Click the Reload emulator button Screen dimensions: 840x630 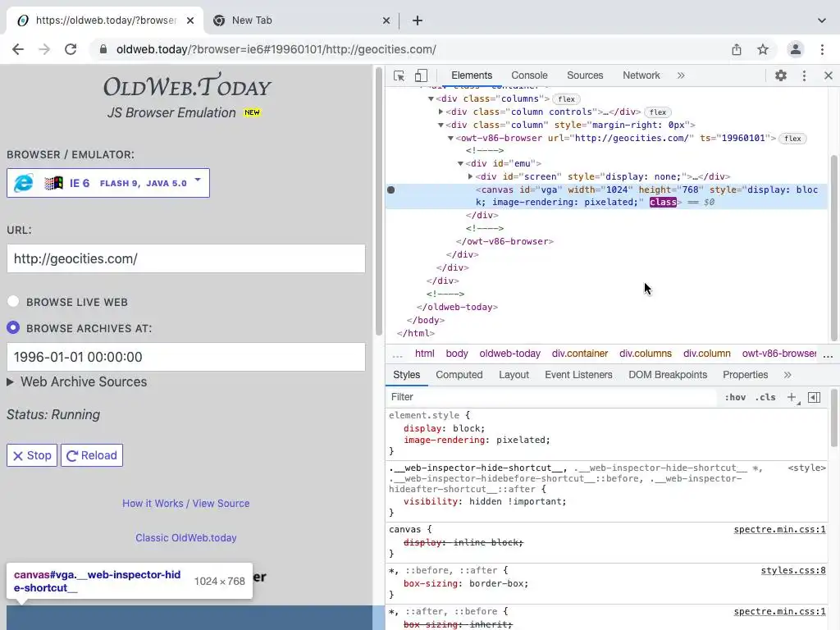[x=92, y=455]
